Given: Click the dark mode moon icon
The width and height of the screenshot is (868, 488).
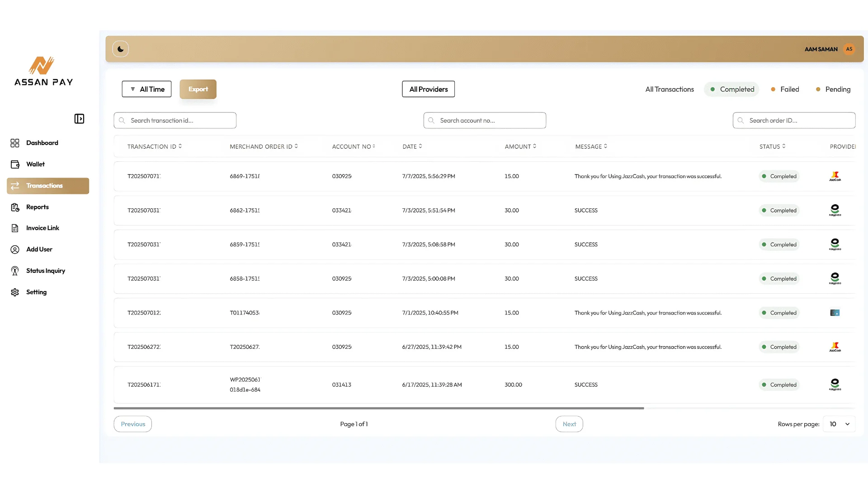Looking at the screenshot, I should (x=120, y=49).
